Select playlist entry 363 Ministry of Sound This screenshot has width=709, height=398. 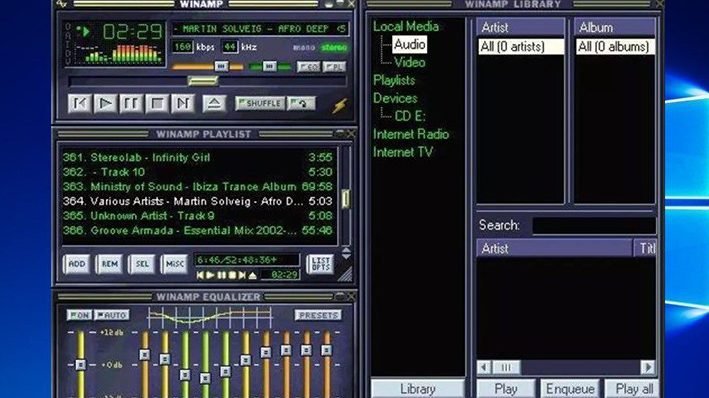[198, 186]
